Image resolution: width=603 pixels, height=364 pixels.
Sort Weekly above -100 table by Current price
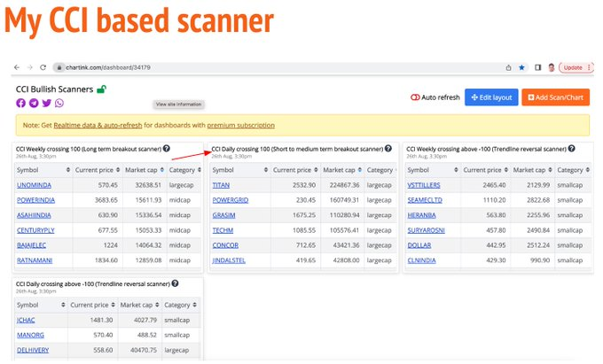(485, 170)
